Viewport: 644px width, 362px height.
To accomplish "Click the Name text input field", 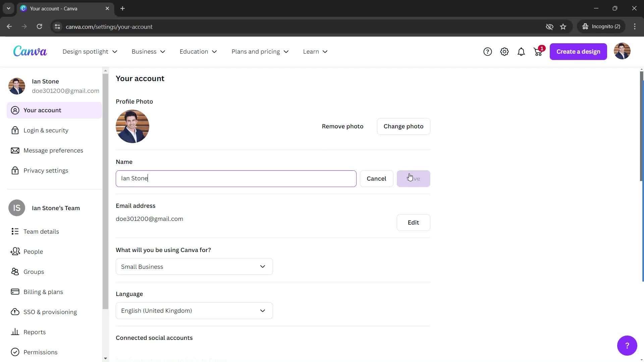I will 236,178.
